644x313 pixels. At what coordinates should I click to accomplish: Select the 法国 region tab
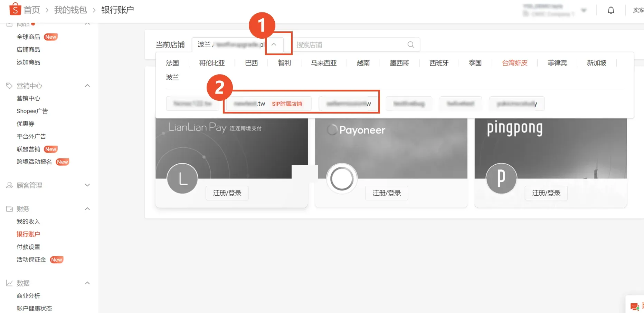pyautogui.click(x=172, y=63)
